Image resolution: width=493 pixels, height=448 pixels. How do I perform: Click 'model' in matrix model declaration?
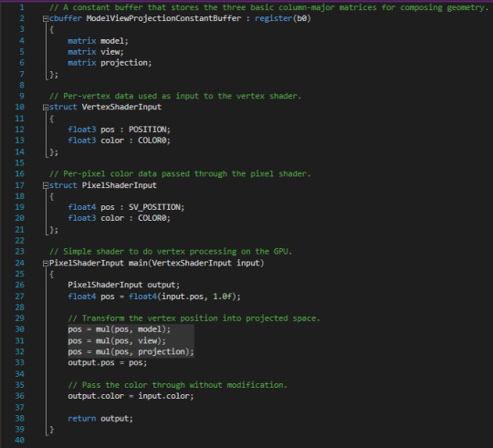pyautogui.click(x=112, y=41)
